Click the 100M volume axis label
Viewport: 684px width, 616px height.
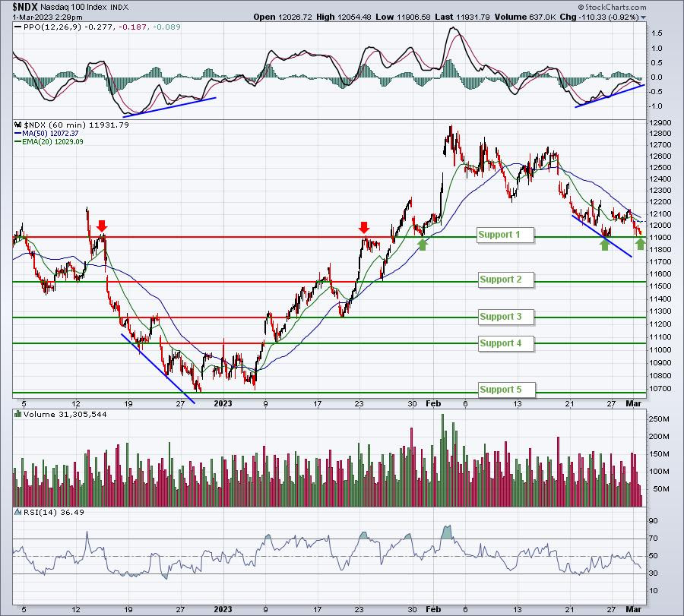[660, 472]
